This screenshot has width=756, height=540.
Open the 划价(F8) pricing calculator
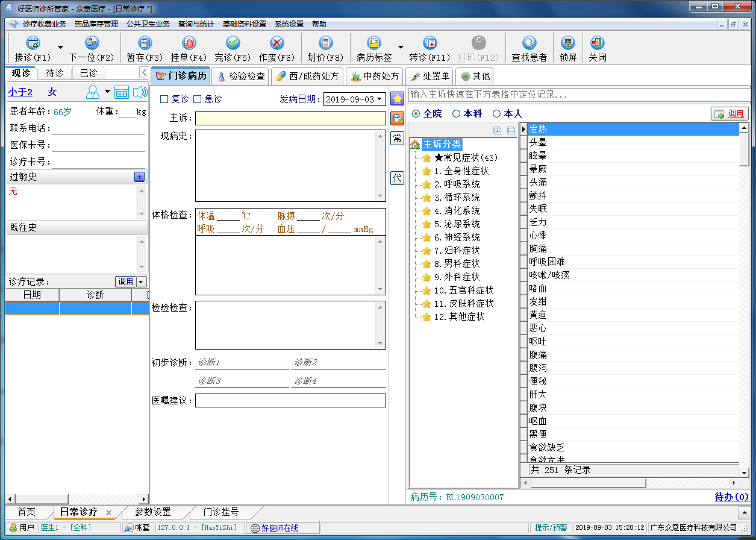[x=325, y=43]
